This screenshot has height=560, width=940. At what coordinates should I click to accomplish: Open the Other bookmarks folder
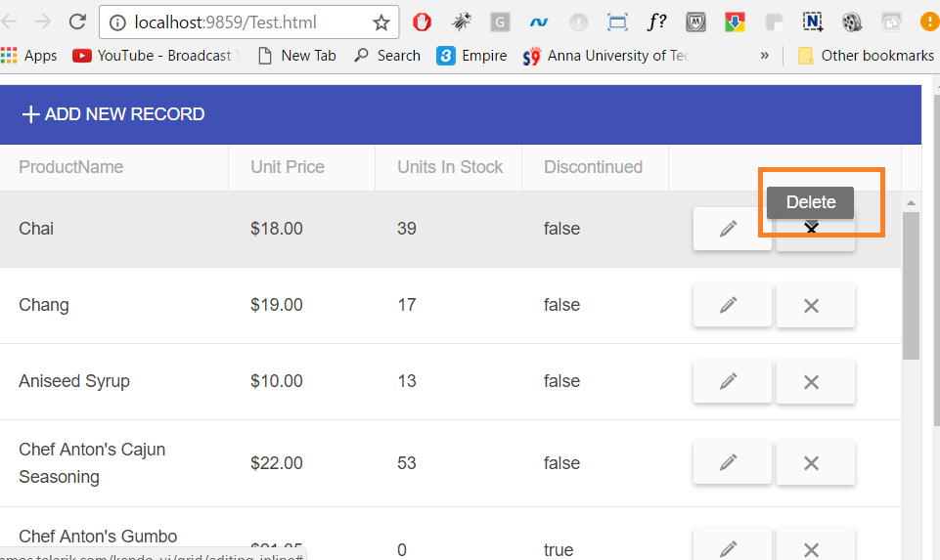click(x=866, y=56)
